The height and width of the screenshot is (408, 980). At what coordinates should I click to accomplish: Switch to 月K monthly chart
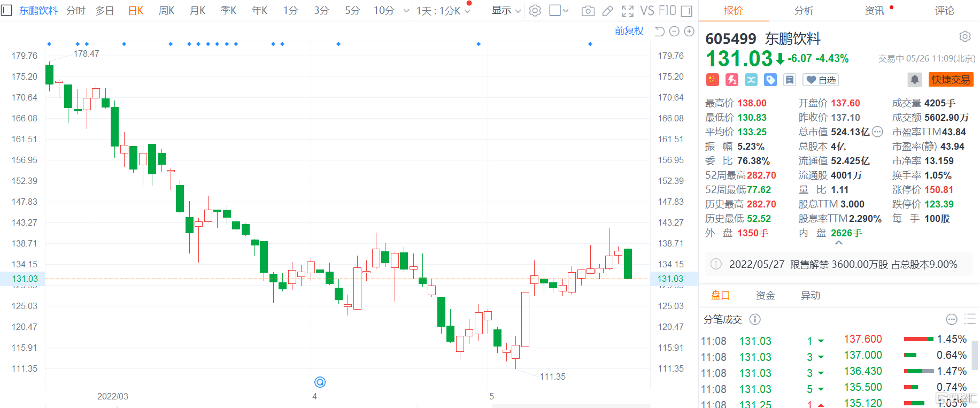coord(198,11)
